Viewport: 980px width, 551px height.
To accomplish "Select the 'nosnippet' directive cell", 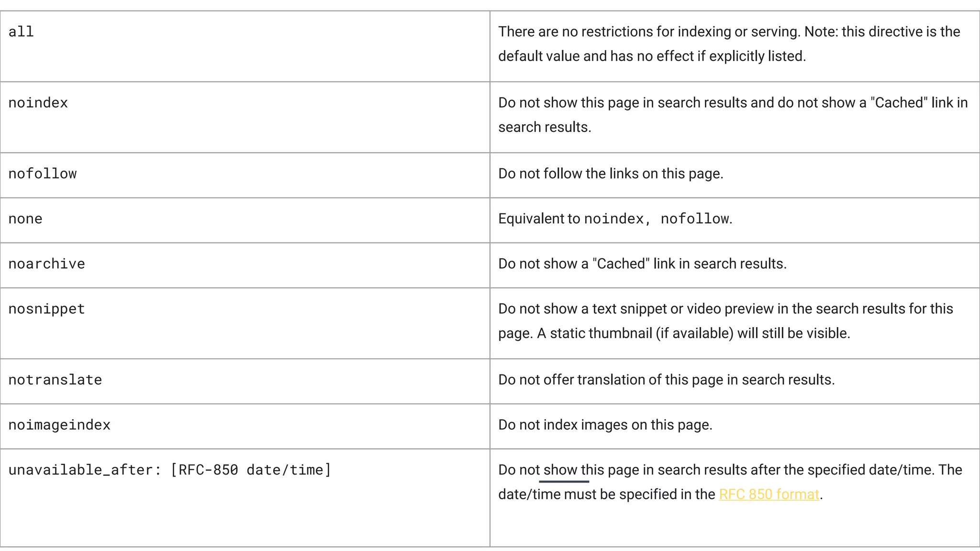I will click(x=245, y=323).
